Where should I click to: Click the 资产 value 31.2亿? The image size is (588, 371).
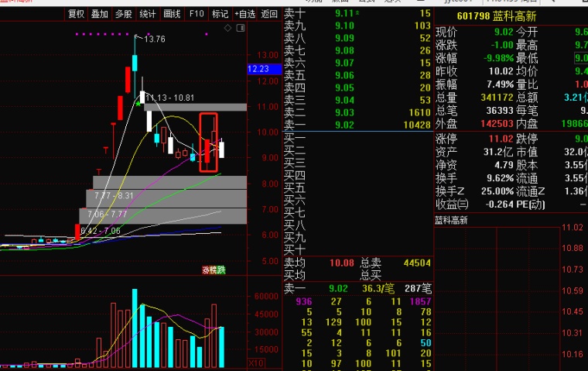498,152
